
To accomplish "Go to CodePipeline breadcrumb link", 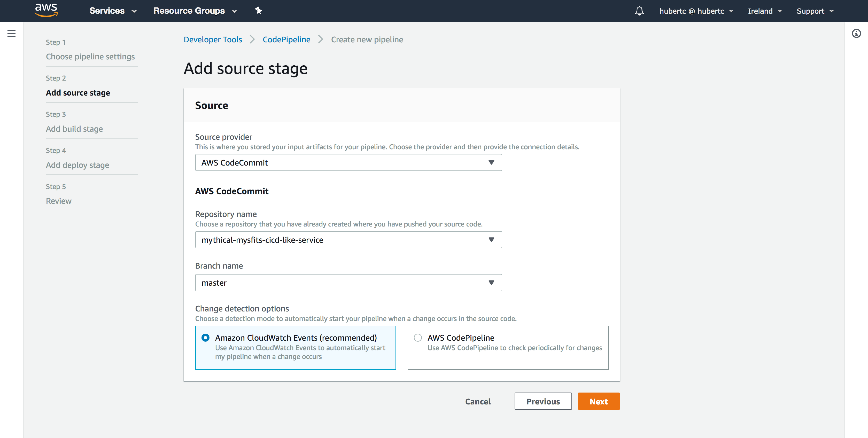I will coord(286,40).
